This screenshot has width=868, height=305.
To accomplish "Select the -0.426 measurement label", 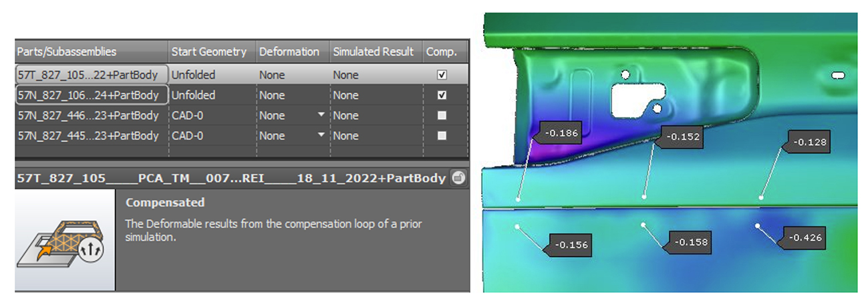I will 805,237.
